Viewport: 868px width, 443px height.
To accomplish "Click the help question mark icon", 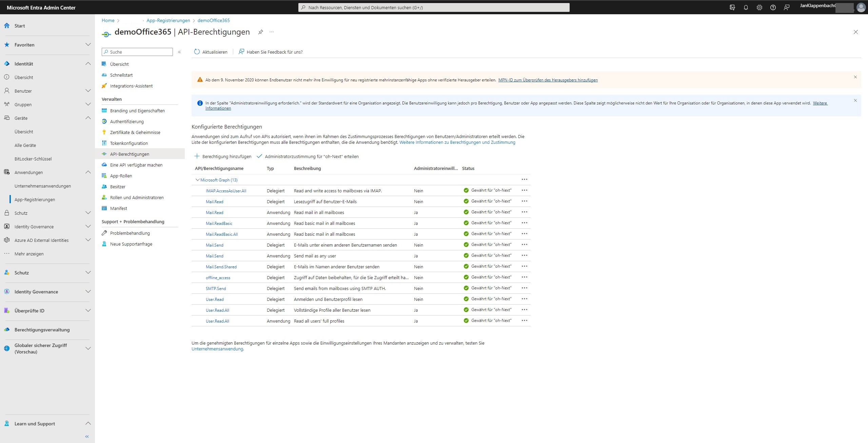I will coord(773,7).
